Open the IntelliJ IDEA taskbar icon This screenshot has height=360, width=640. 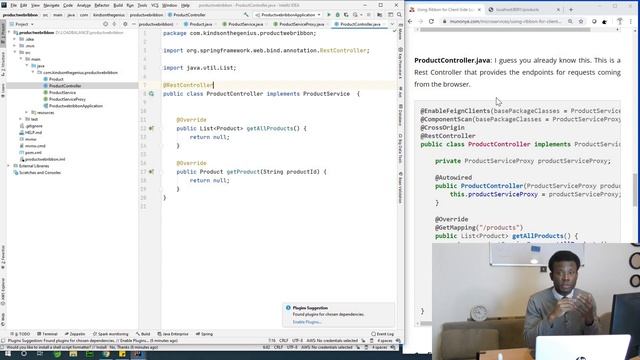coord(137,354)
